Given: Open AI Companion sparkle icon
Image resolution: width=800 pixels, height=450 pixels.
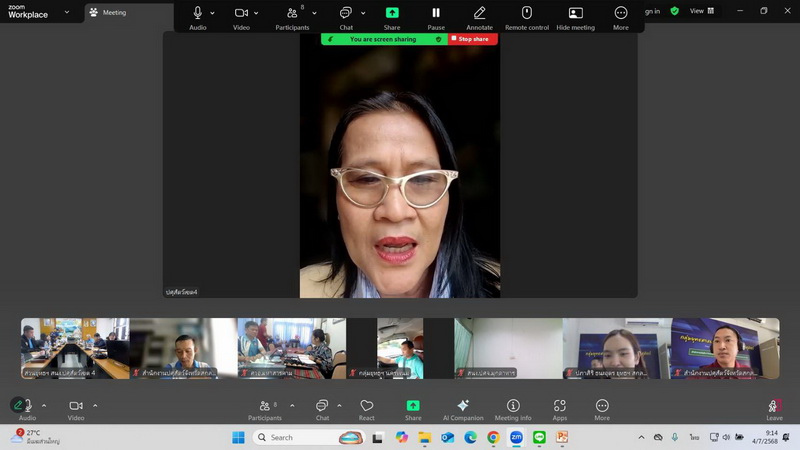Looking at the screenshot, I should click(463, 406).
